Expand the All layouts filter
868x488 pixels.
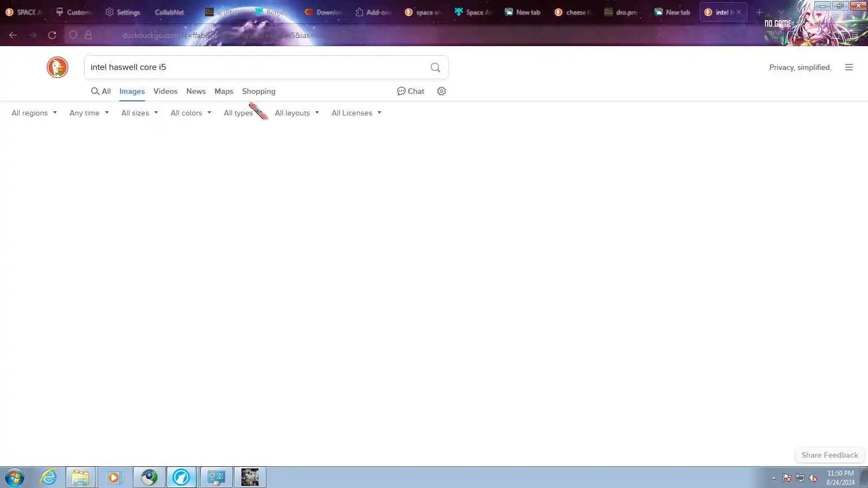coord(297,113)
